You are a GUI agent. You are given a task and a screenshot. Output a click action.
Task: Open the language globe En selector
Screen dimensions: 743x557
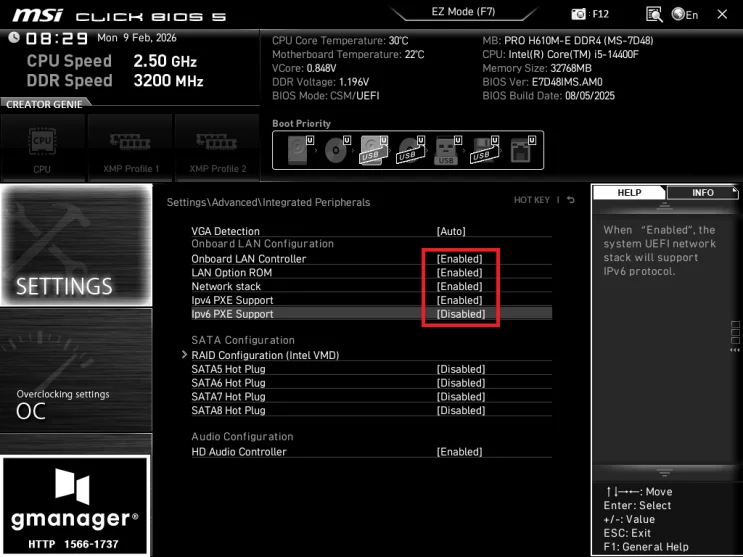(685, 15)
